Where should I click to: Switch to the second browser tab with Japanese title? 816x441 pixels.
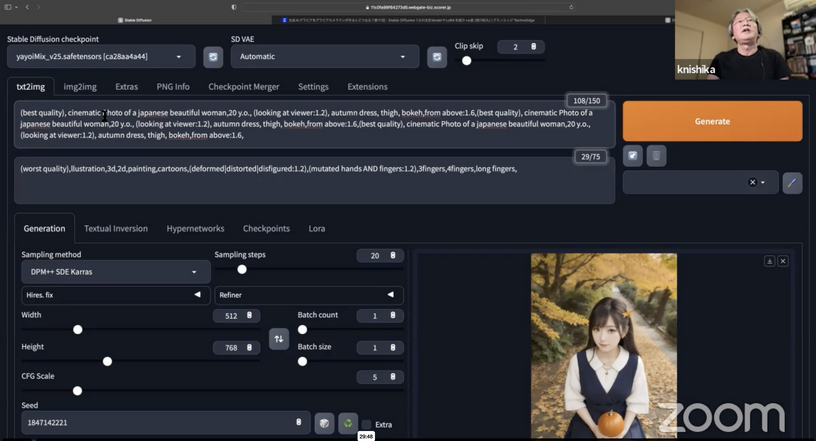409,20
